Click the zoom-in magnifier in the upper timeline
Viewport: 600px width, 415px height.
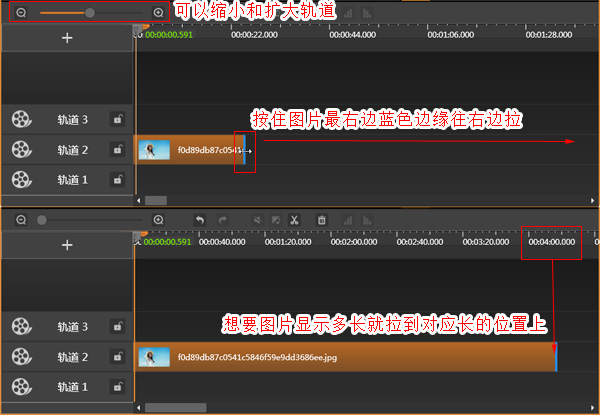coord(158,13)
